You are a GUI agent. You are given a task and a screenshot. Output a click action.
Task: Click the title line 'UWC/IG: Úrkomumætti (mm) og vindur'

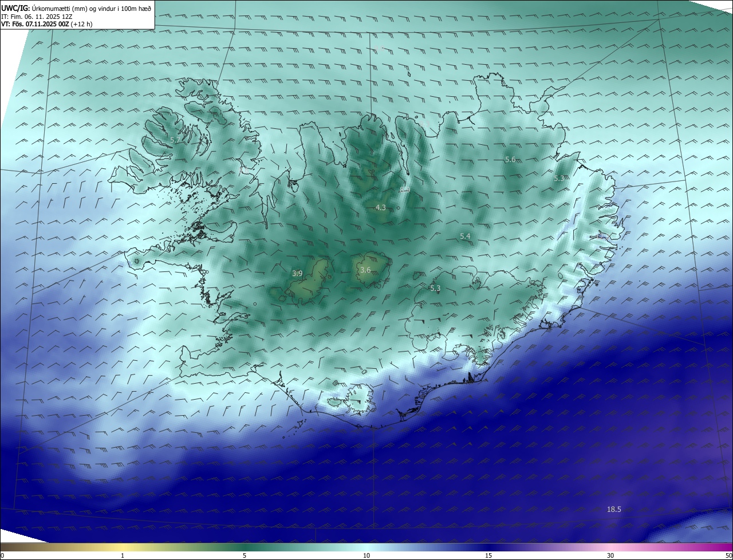click(76, 7)
